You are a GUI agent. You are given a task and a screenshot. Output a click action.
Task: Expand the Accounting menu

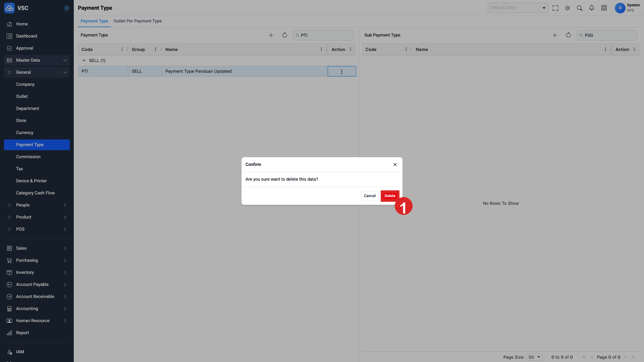(37, 309)
